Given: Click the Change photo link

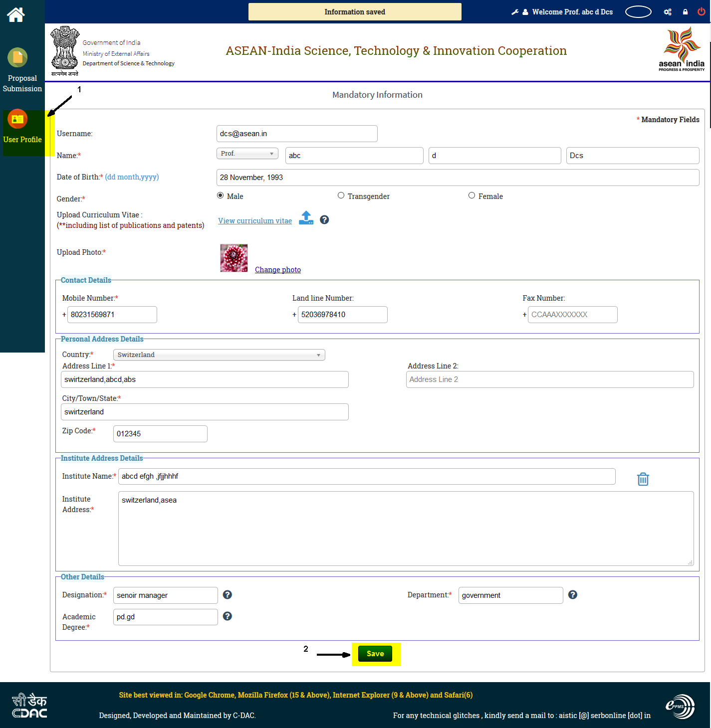Looking at the screenshot, I should coord(277,269).
